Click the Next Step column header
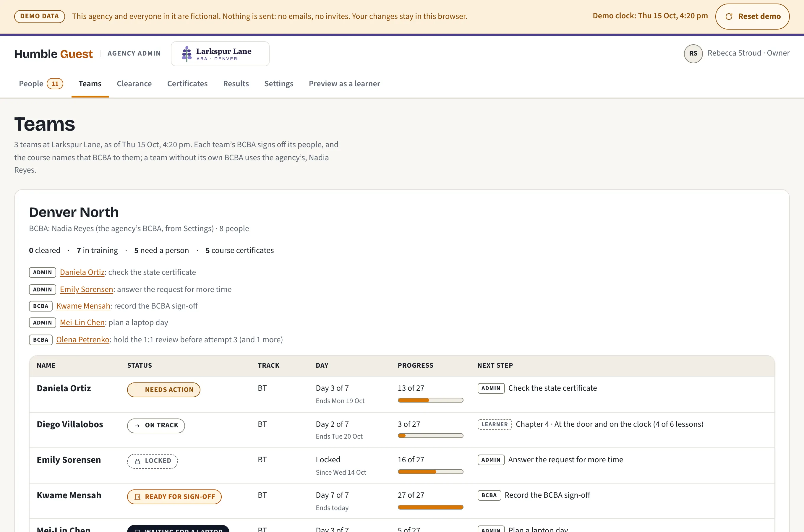The height and width of the screenshot is (532, 804). pyautogui.click(x=495, y=365)
